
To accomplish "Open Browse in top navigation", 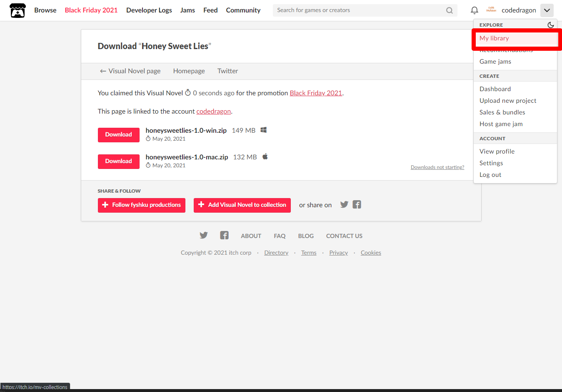I will (x=45, y=10).
